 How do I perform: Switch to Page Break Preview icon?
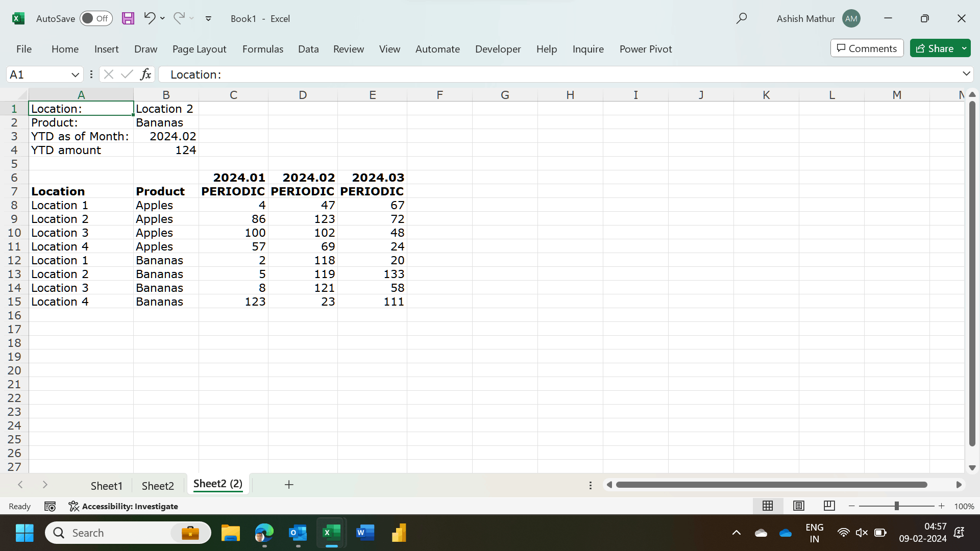point(829,506)
